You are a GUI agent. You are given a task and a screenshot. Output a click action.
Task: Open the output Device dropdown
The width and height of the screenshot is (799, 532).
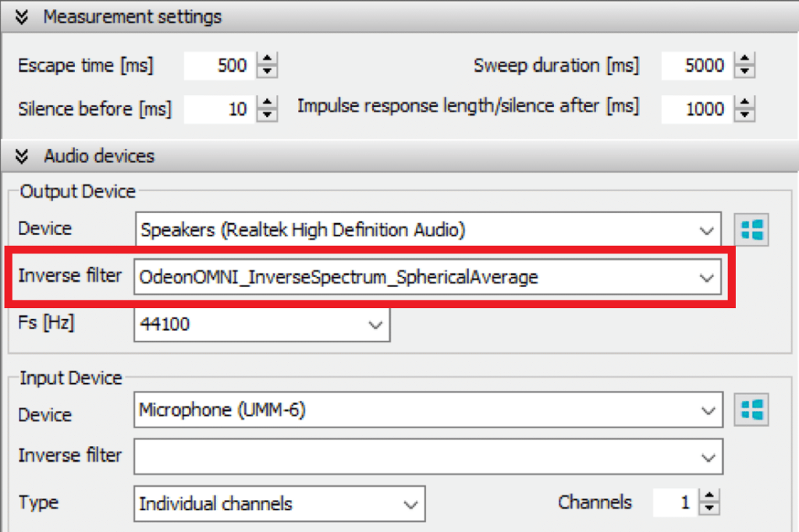706,231
